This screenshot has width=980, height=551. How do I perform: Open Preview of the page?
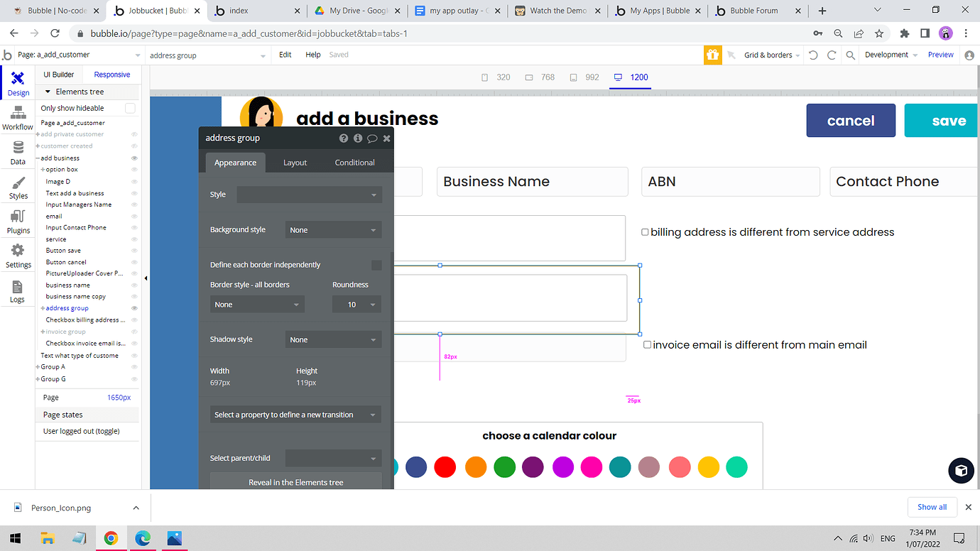940,55
